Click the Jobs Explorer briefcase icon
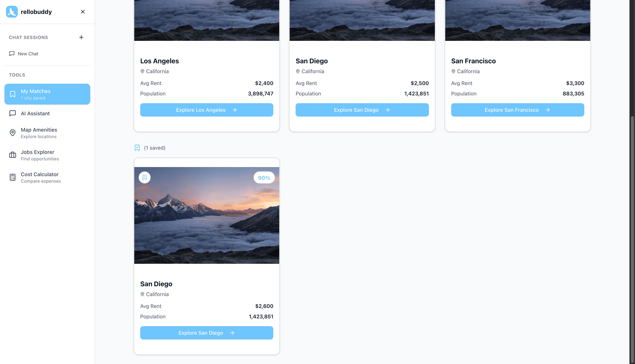The height and width of the screenshot is (364, 635). 12,155
